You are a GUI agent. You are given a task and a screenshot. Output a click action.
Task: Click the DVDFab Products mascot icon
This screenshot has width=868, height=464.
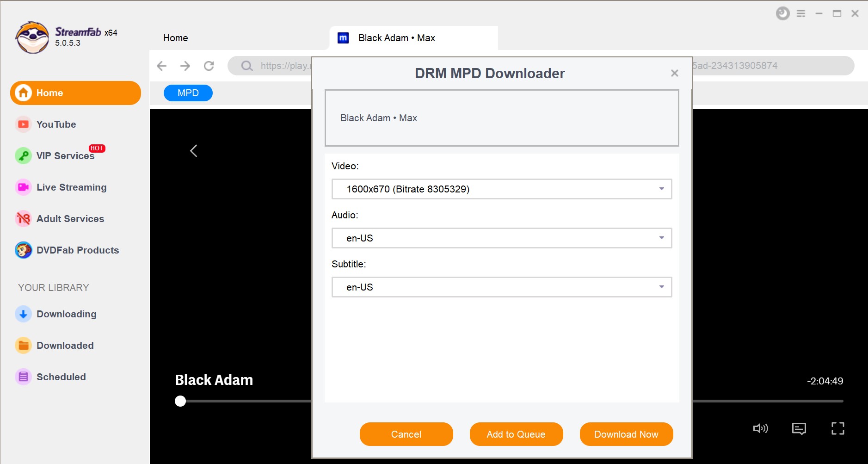coord(23,250)
